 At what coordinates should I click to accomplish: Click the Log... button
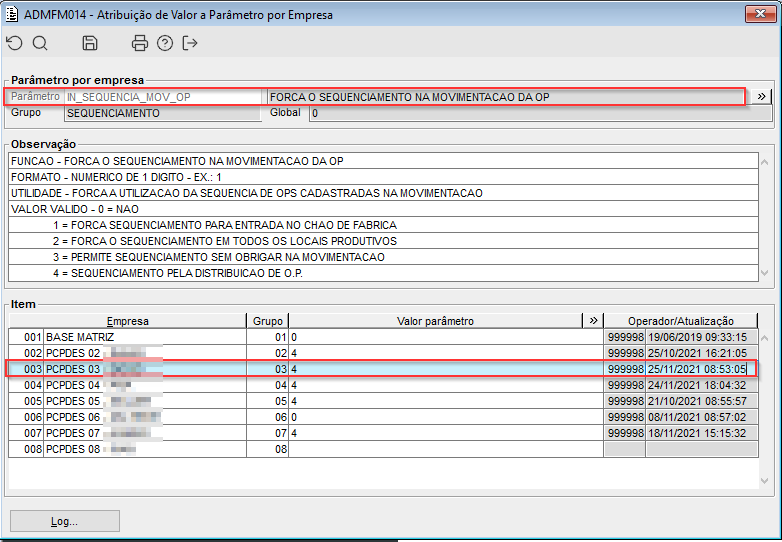click(x=65, y=521)
